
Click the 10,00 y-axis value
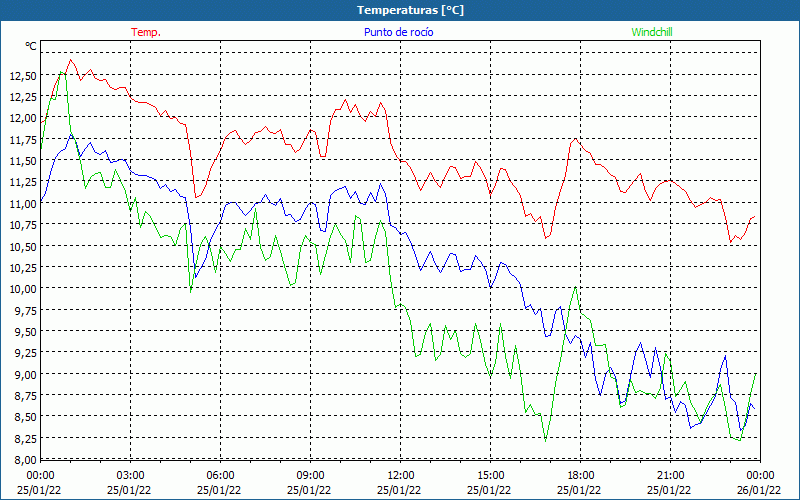(23, 289)
